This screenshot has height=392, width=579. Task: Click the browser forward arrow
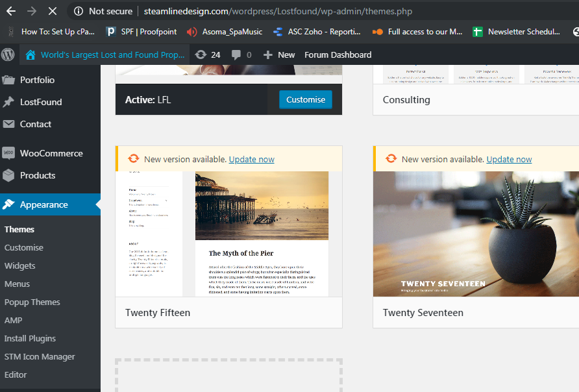coord(32,11)
